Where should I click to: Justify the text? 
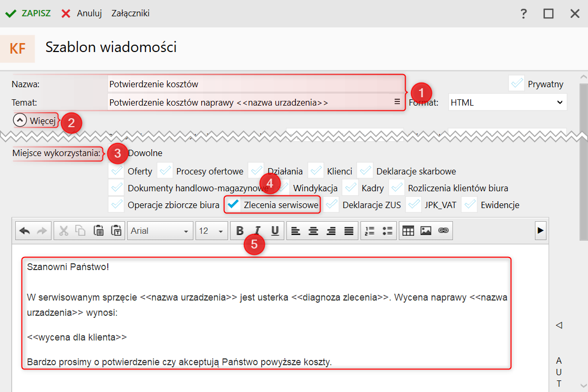(349, 231)
